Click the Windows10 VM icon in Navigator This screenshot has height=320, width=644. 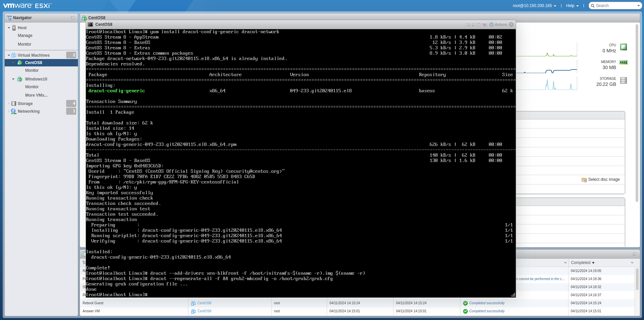[20, 79]
